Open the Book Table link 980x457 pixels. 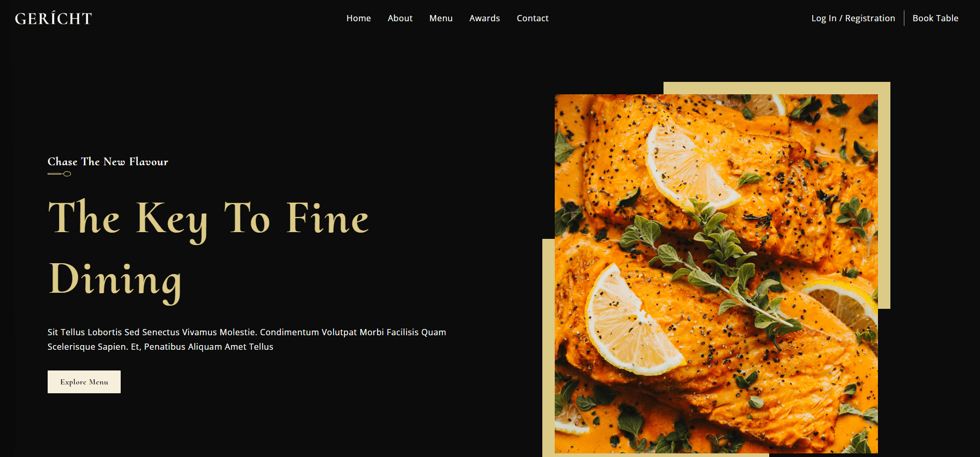point(935,18)
